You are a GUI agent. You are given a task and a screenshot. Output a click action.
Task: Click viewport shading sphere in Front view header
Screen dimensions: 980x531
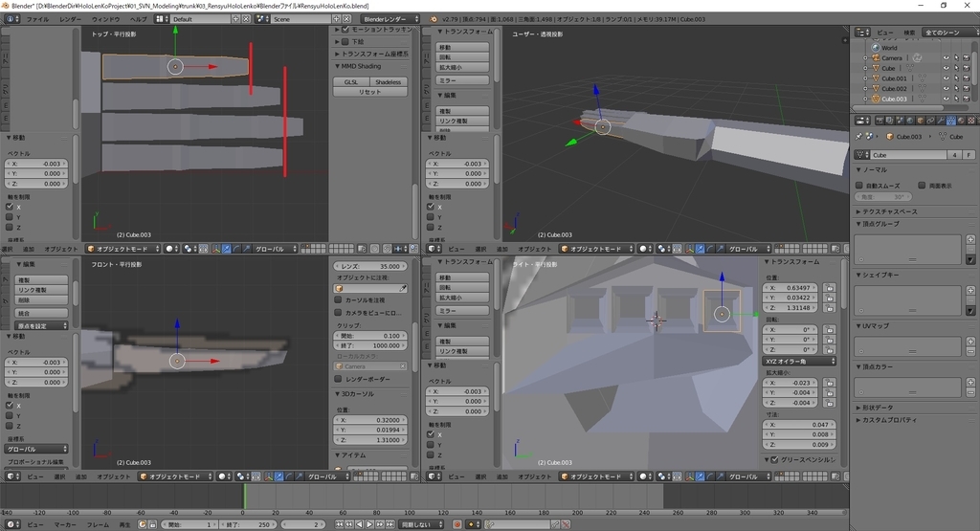pos(222,476)
